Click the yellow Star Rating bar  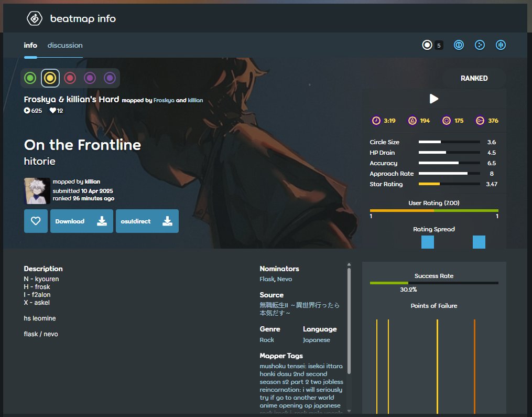pyautogui.click(x=449, y=184)
